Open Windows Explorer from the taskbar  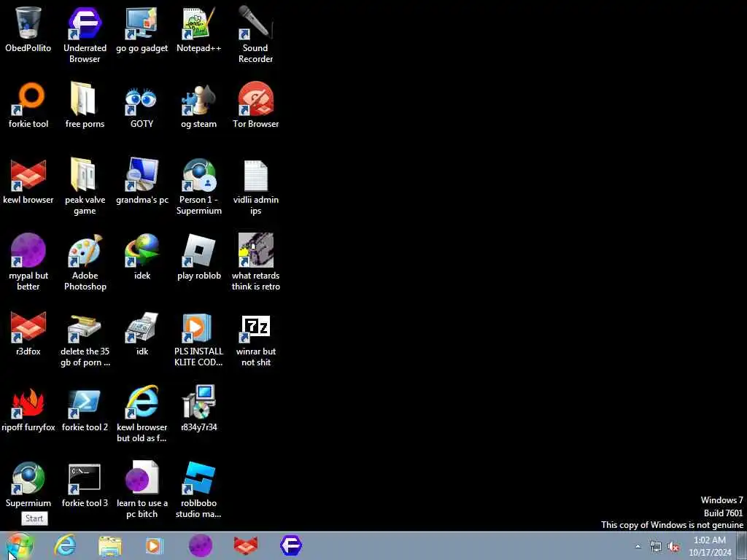(110, 545)
